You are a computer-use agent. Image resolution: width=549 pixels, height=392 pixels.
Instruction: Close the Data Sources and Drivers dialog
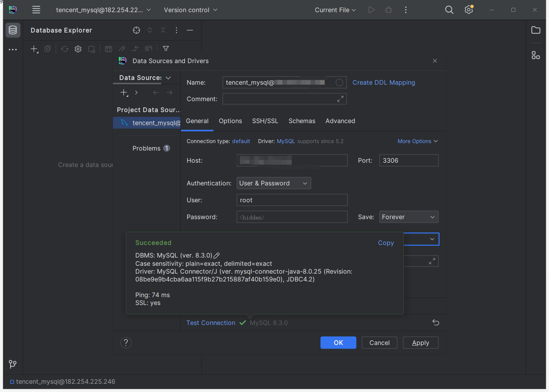(435, 61)
